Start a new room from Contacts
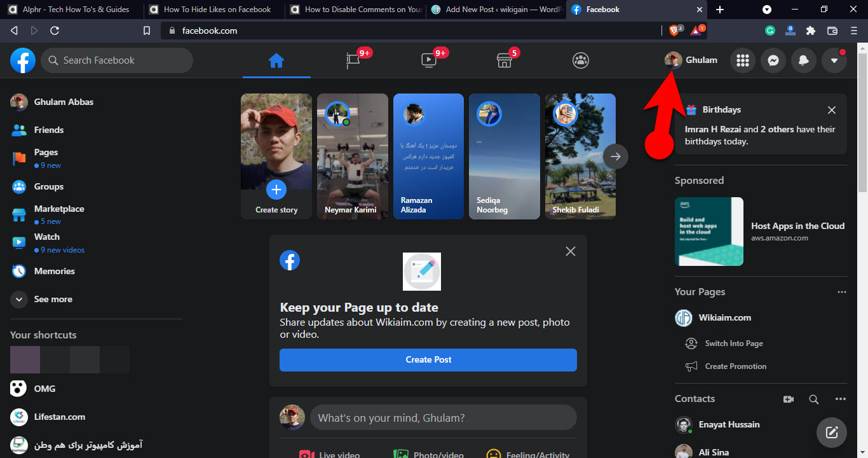This screenshot has height=458, width=868. 789,399
